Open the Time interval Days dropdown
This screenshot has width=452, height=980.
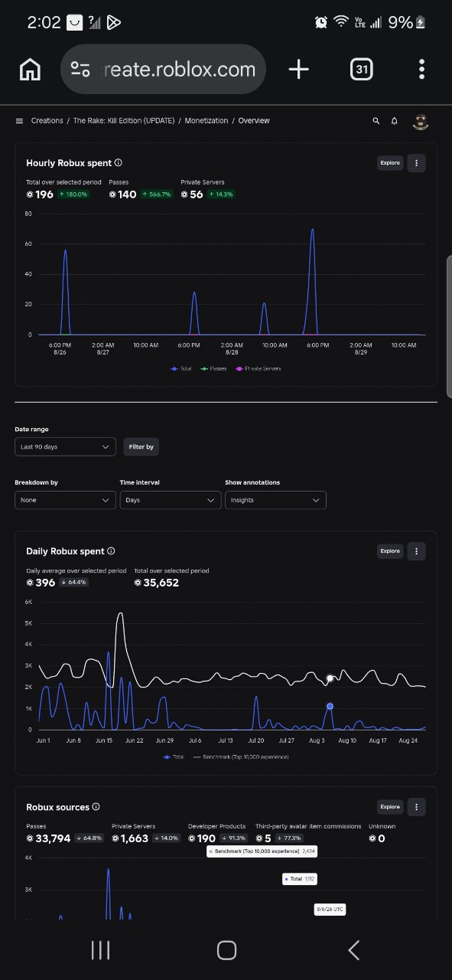tap(171, 500)
